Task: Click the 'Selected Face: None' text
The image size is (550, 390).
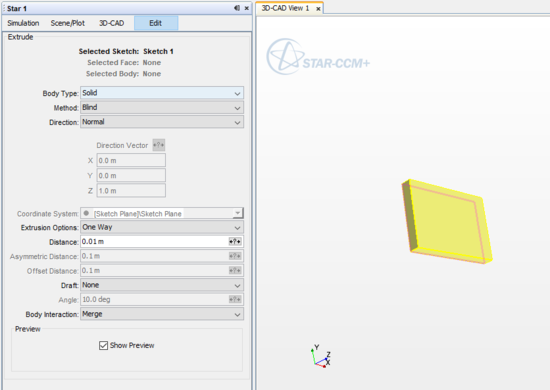Action: click(x=124, y=62)
